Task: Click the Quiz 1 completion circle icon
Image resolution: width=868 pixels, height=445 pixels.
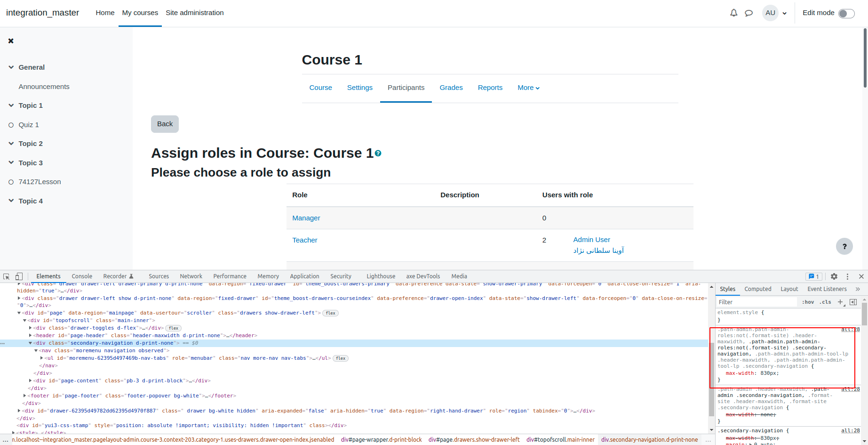Action: (x=11, y=125)
